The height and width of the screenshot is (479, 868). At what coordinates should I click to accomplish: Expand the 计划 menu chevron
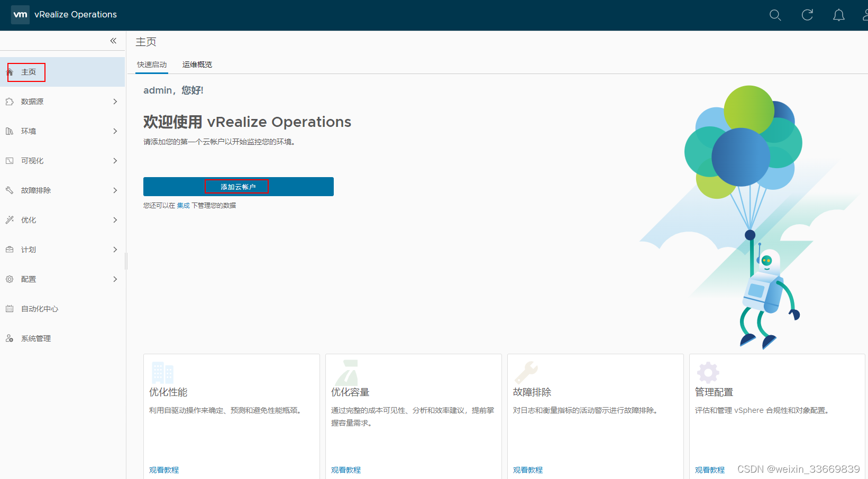115,250
